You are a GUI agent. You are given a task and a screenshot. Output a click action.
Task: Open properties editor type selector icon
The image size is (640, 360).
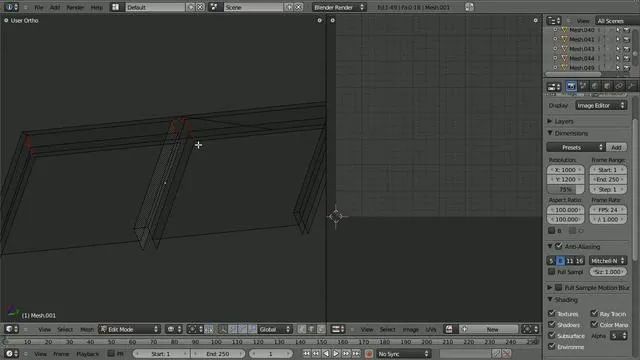[x=554, y=86]
